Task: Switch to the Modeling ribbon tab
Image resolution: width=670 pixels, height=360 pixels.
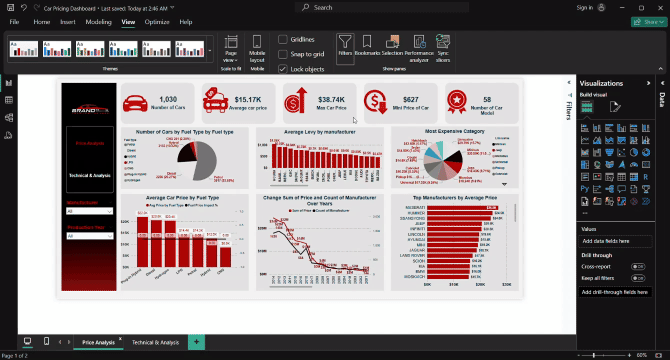Action: click(x=98, y=22)
